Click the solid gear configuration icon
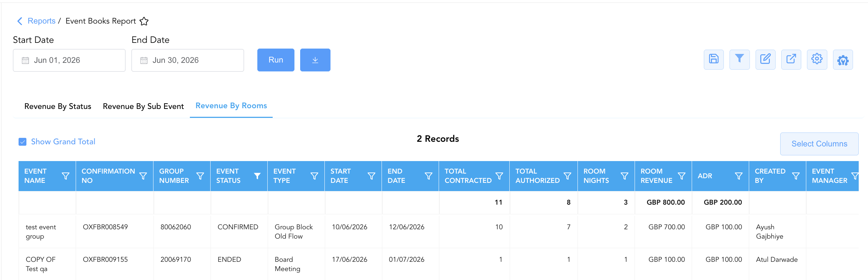868x280 pixels. 843,60
